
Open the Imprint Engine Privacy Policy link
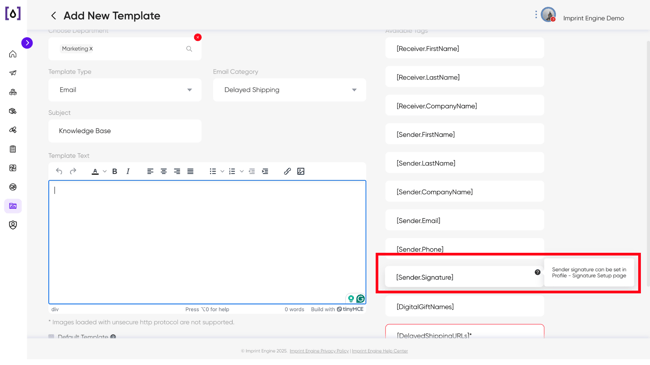[x=319, y=351]
